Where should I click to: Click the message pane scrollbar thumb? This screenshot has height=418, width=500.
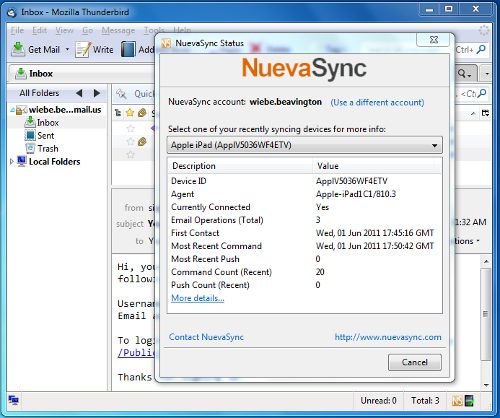coord(486,314)
